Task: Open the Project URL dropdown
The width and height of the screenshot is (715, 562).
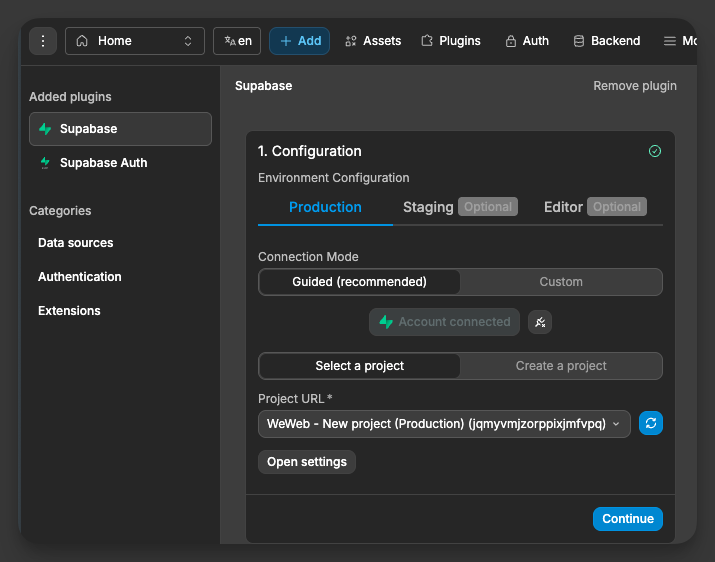Action: pyautogui.click(x=444, y=424)
